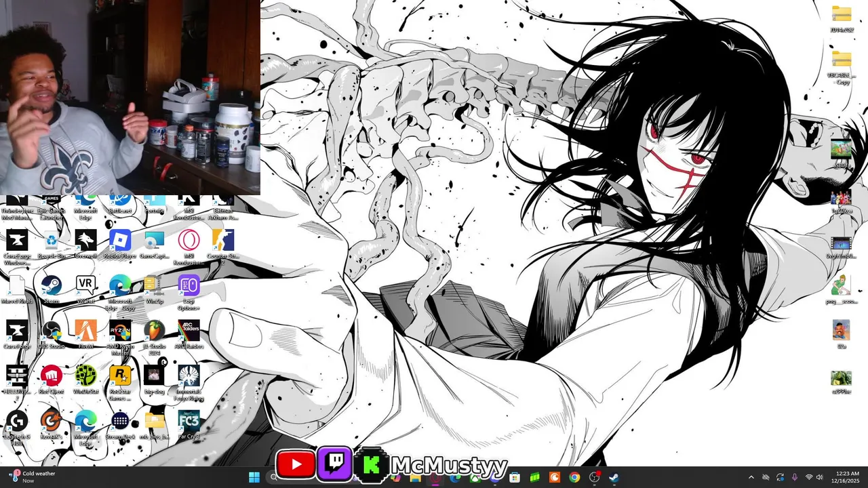Open the VBCABLE - Copy folder
The width and height of the screenshot is (868, 488).
click(841, 67)
